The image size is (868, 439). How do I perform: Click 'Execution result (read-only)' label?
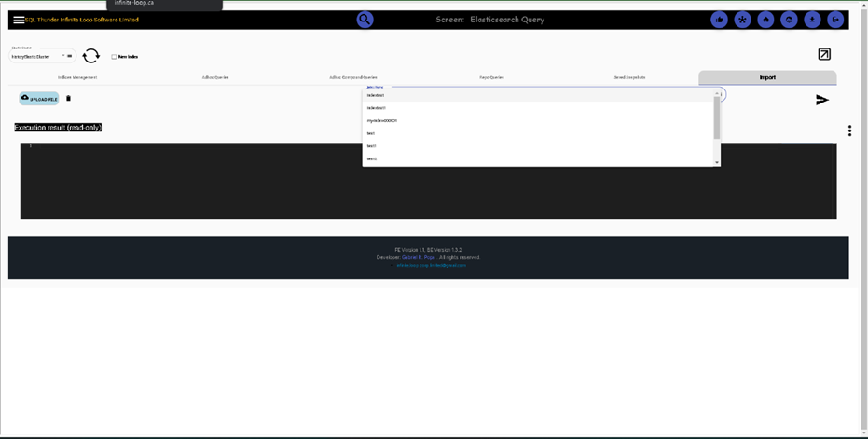(x=58, y=128)
